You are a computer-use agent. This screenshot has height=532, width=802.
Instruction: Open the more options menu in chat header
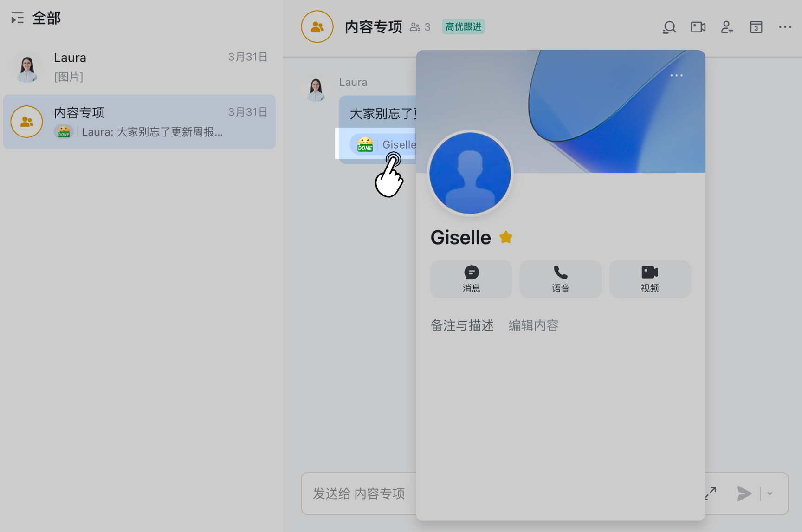coord(785,27)
